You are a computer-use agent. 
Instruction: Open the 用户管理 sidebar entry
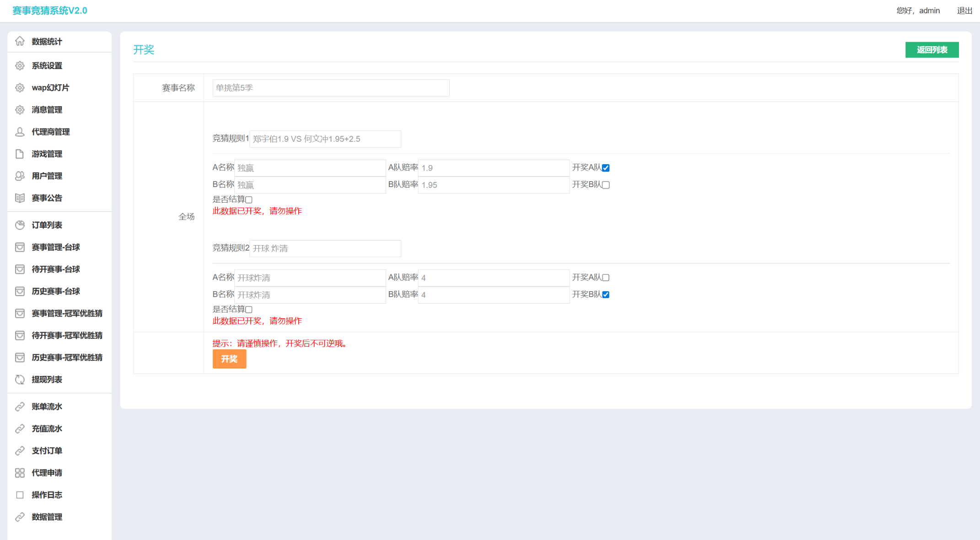point(47,176)
